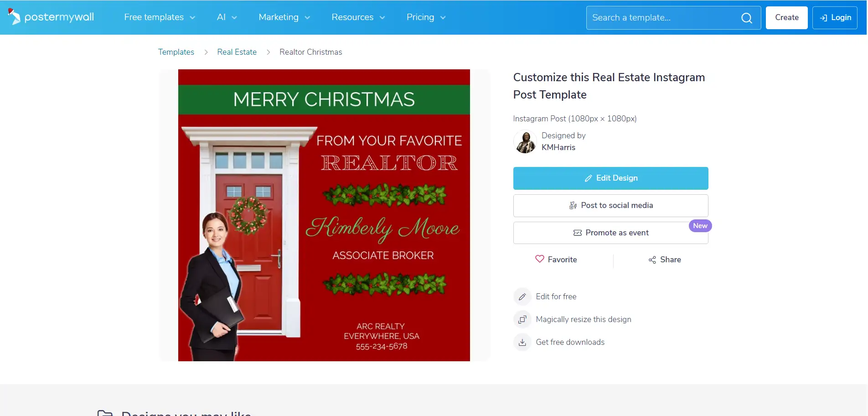868x416 pixels.
Task: Click the KMHarris designer avatar
Action: tap(525, 141)
